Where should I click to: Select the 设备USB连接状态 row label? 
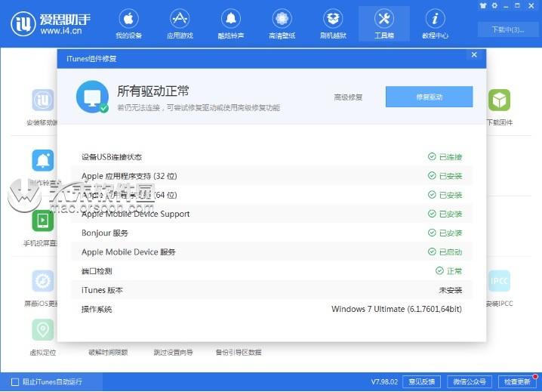pyautogui.click(x=112, y=157)
